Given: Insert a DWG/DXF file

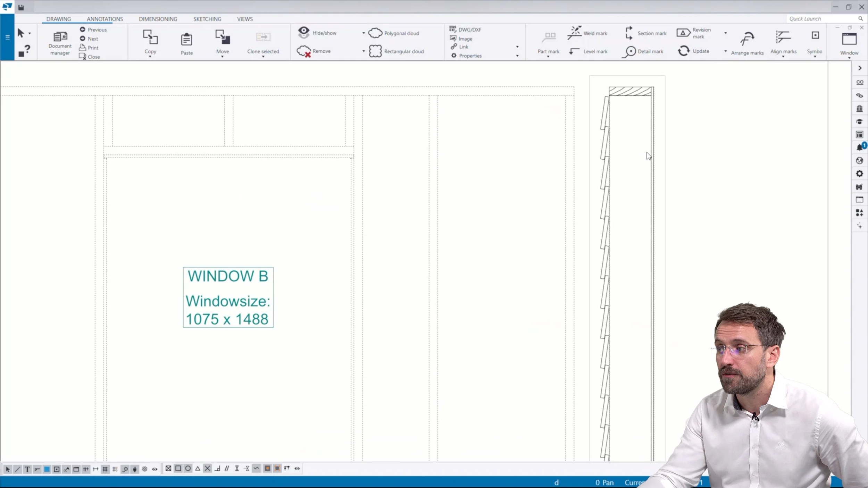Looking at the screenshot, I should (x=465, y=30).
